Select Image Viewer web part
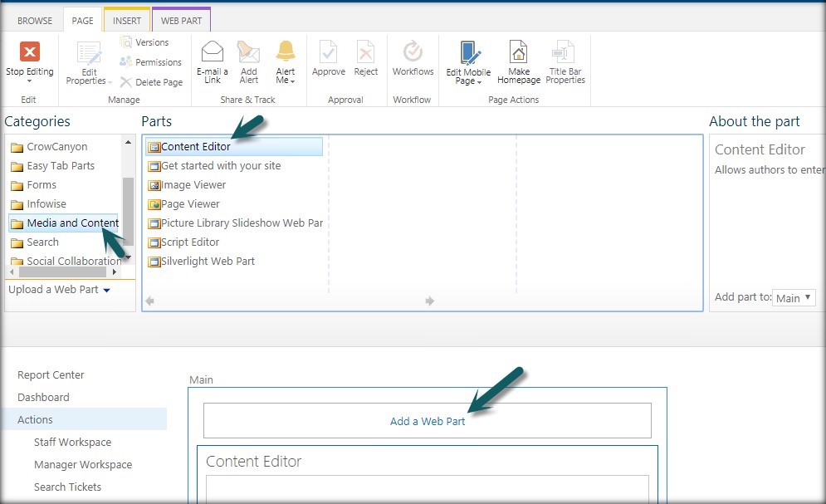Screen dimensions: 826x504 click(x=187, y=185)
